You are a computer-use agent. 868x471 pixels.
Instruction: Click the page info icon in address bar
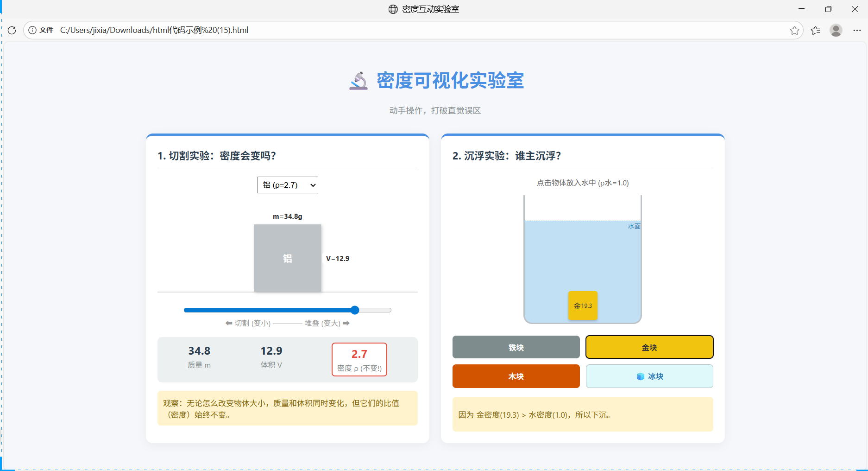pyautogui.click(x=31, y=30)
